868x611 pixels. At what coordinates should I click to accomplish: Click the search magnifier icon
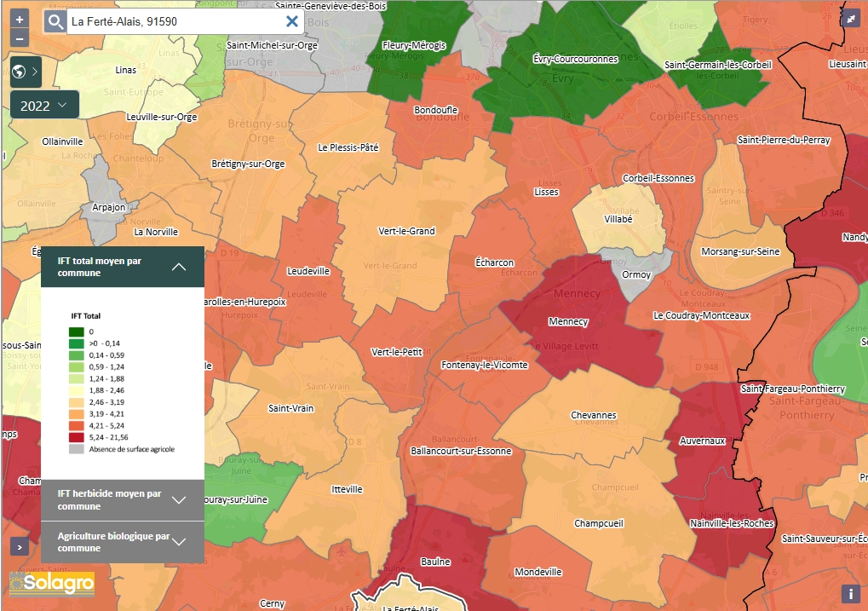pos(55,22)
